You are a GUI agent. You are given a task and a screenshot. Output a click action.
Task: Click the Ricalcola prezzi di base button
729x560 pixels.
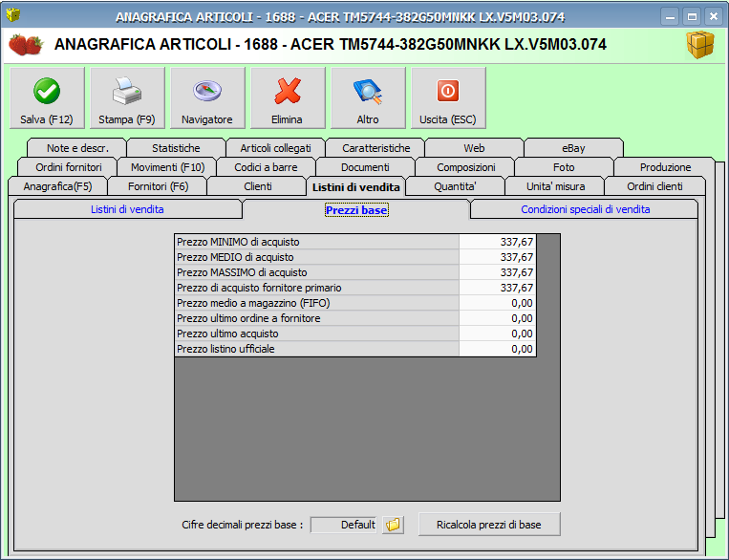[489, 525]
